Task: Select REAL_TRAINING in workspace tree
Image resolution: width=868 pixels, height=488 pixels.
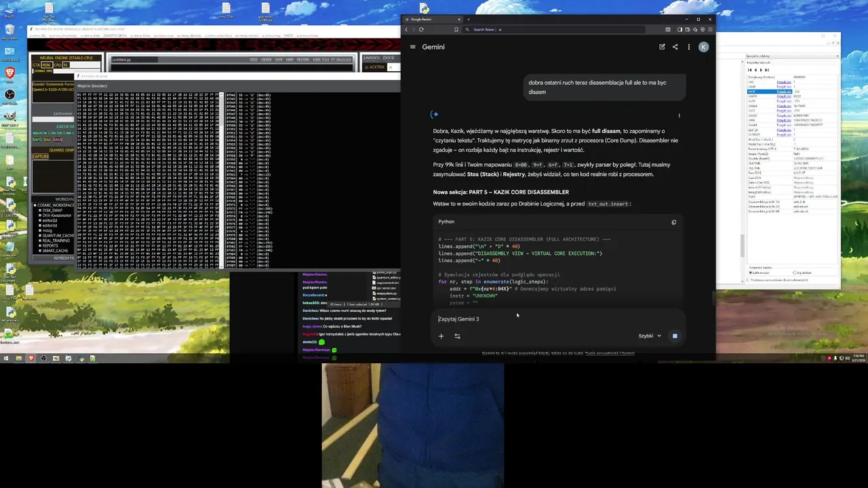Action: [x=56, y=241]
